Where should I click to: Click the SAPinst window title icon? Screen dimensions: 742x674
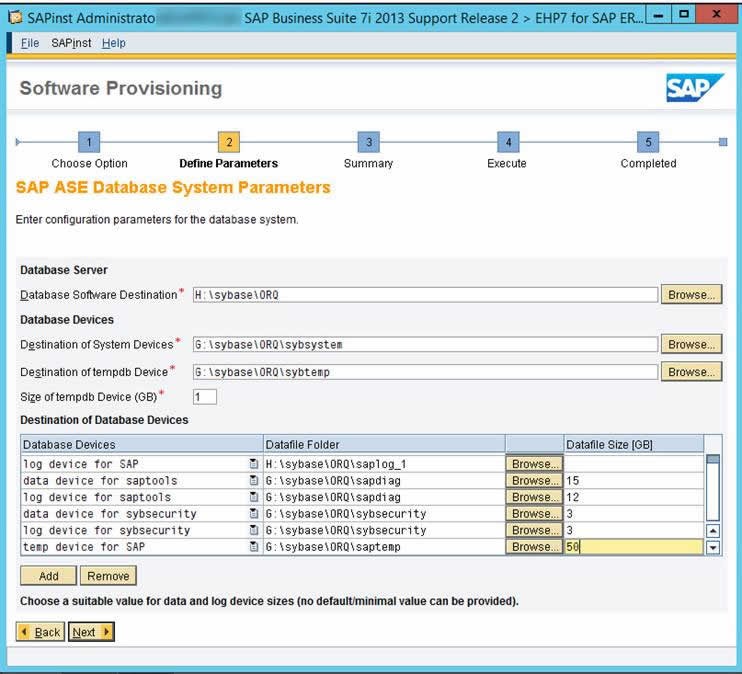[x=16, y=18]
